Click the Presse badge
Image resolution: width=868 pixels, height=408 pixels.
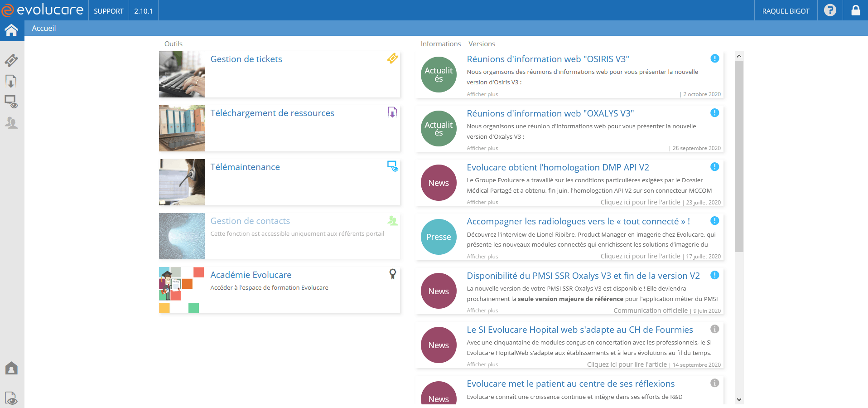pyautogui.click(x=439, y=237)
